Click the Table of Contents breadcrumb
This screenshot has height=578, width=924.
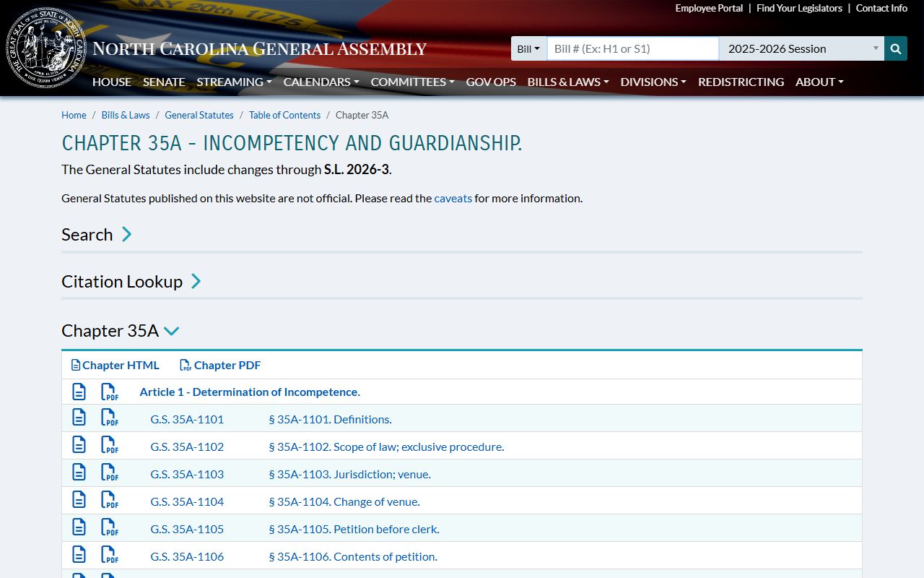[x=284, y=115]
